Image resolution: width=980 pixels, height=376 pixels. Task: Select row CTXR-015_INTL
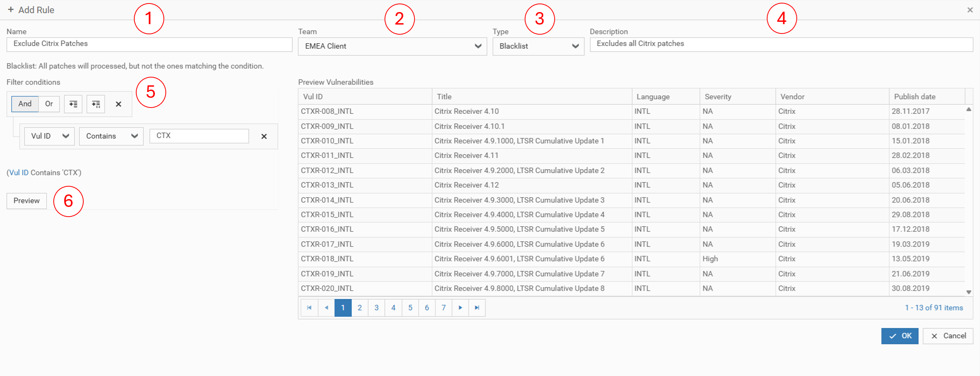coord(631,215)
